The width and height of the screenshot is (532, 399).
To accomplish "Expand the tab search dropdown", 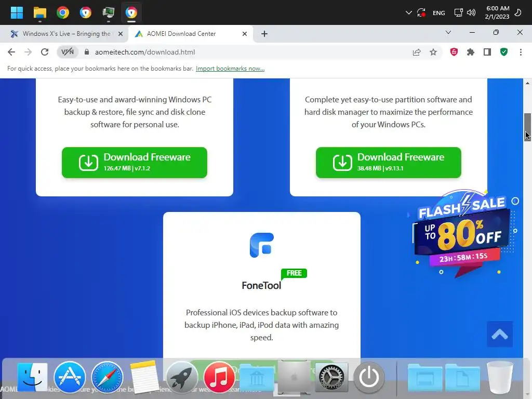I will (448, 33).
